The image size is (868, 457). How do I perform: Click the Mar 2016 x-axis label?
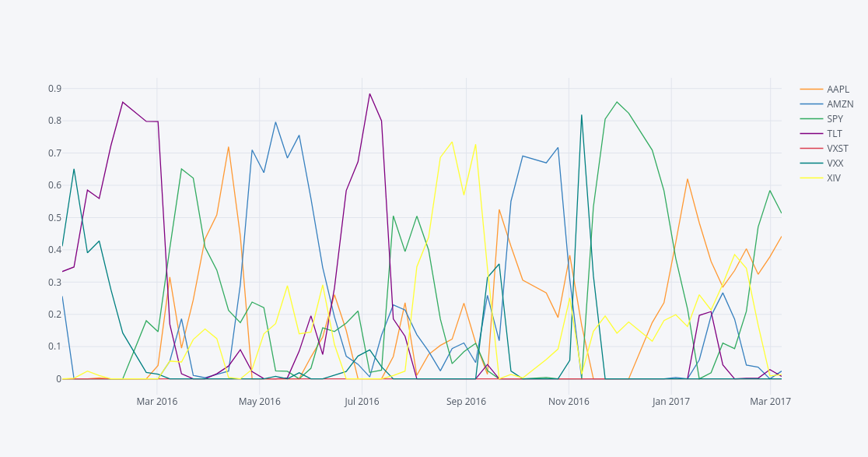pyautogui.click(x=157, y=402)
